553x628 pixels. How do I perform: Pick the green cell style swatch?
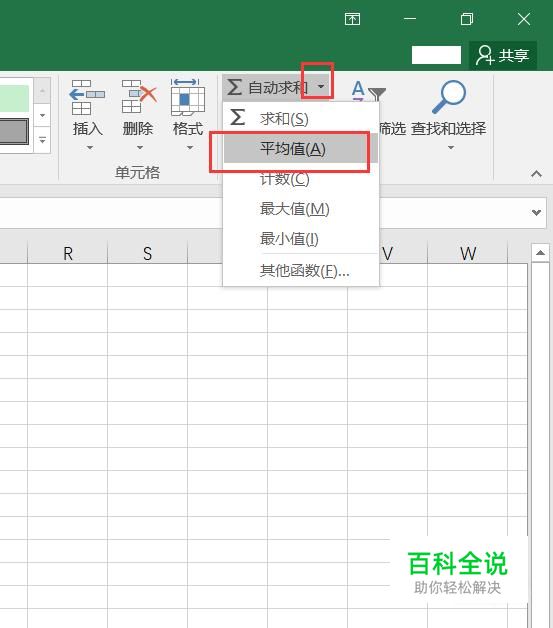pos(14,99)
